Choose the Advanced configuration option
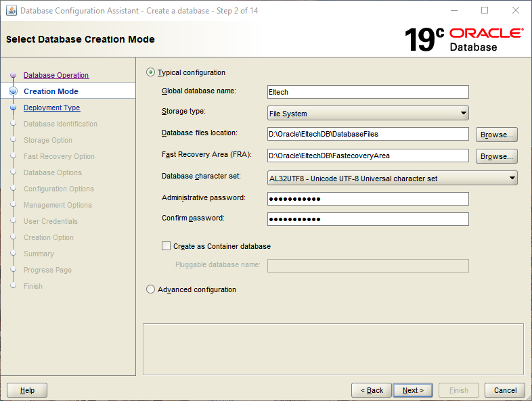 click(x=151, y=289)
